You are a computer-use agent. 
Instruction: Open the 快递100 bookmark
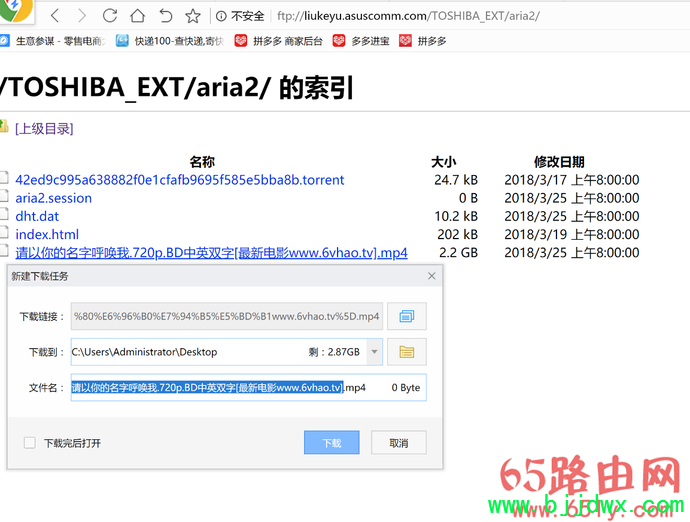pos(170,41)
